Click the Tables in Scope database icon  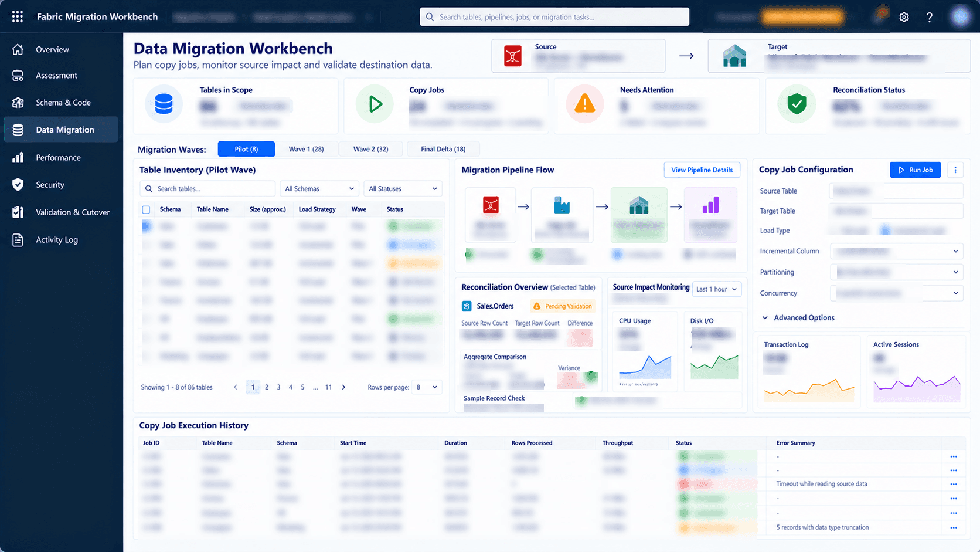pos(164,104)
